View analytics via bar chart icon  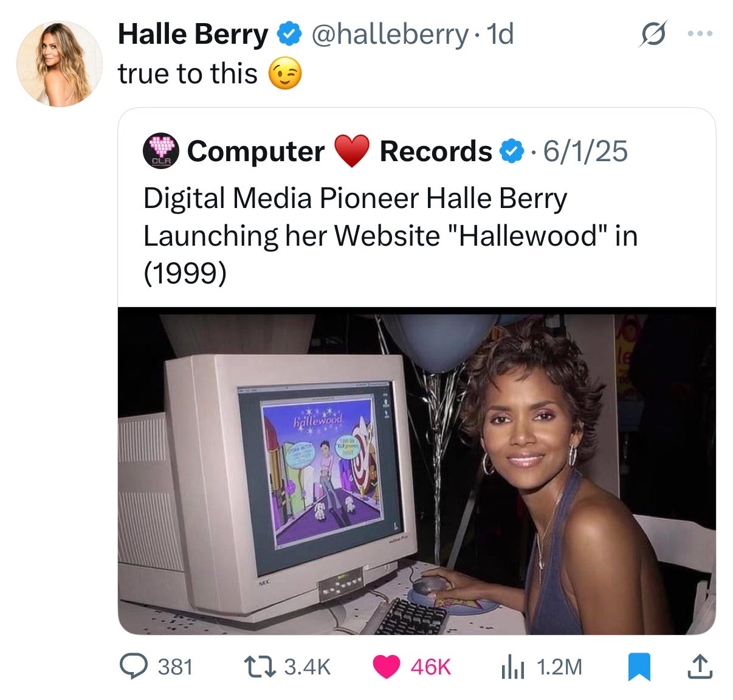pos(512,667)
